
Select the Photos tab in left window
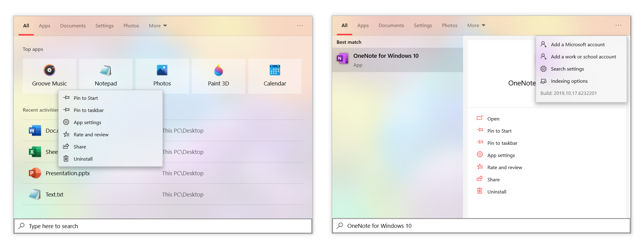click(131, 26)
